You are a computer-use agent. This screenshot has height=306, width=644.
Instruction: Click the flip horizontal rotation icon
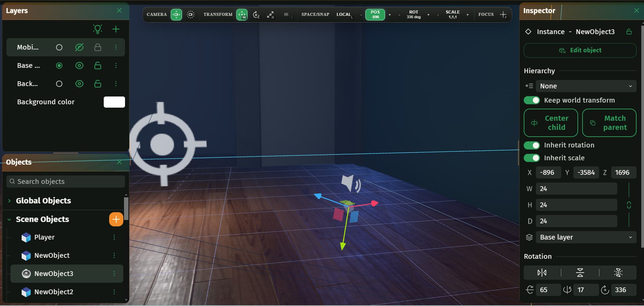542,273
